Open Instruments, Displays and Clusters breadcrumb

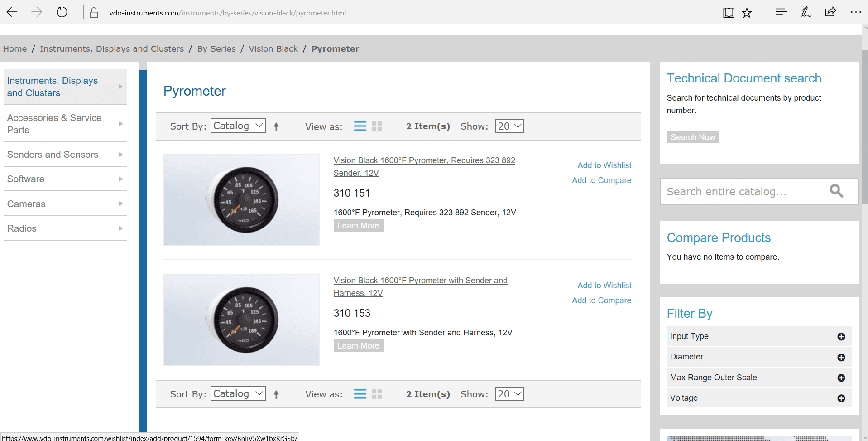pyautogui.click(x=112, y=48)
